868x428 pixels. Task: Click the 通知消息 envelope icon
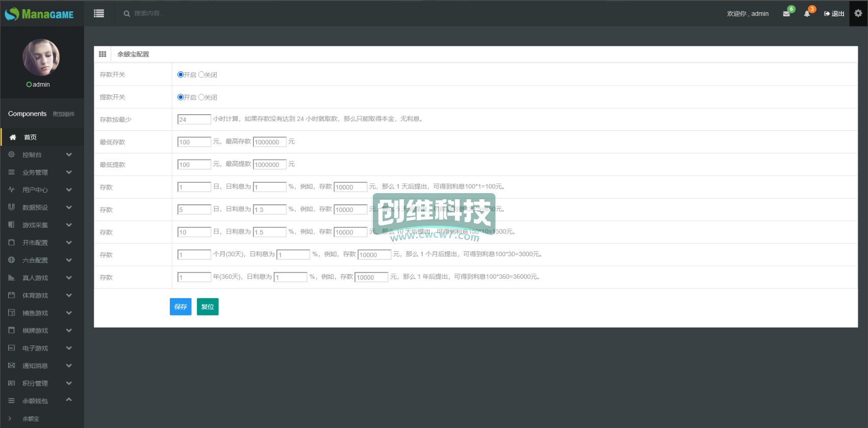tap(11, 365)
